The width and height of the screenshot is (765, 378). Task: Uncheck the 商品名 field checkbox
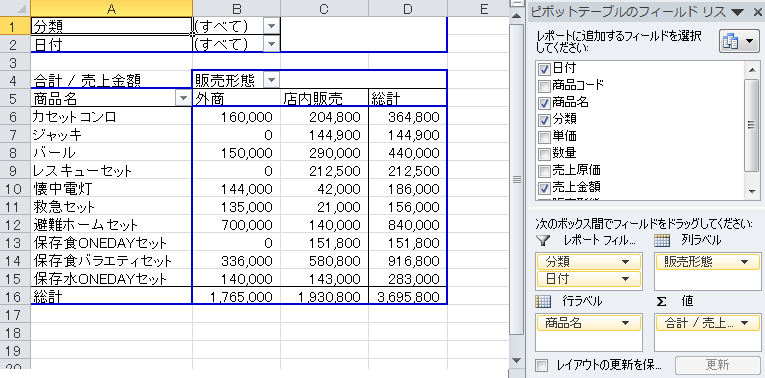(x=544, y=103)
